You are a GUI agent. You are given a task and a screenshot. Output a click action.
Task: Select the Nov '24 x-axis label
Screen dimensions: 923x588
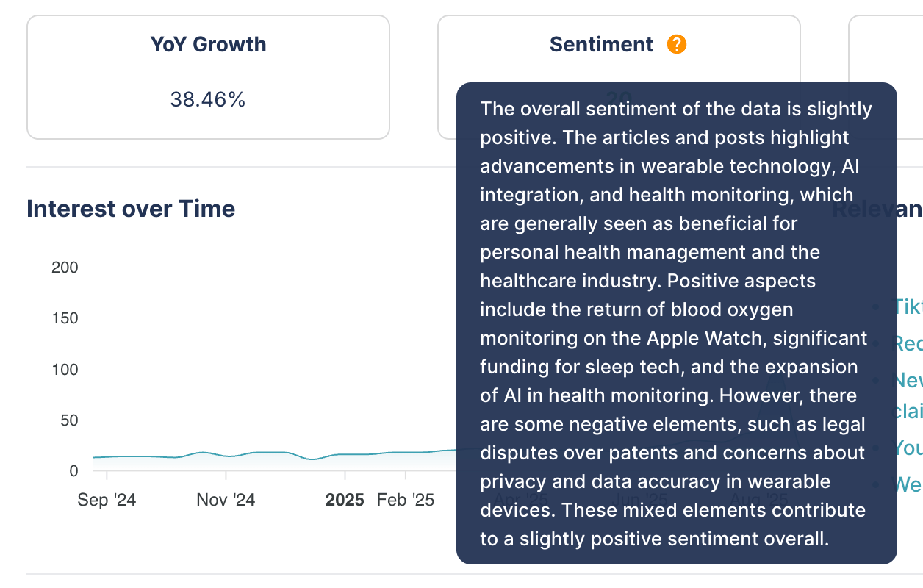(226, 501)
